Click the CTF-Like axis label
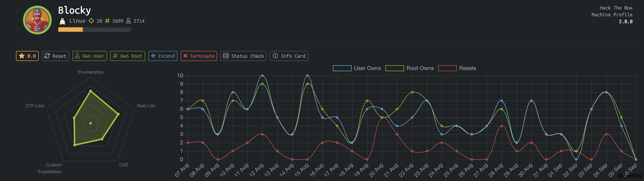Image resolution: width=644 pixels, height=181 pixels. (x=35, y=106)
